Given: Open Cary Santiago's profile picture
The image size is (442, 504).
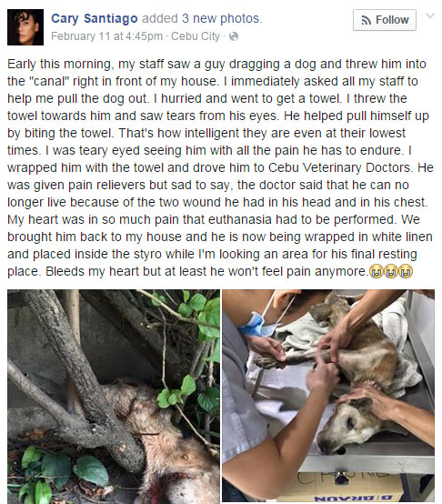Looking at the screenshot, I should (25, 27).
